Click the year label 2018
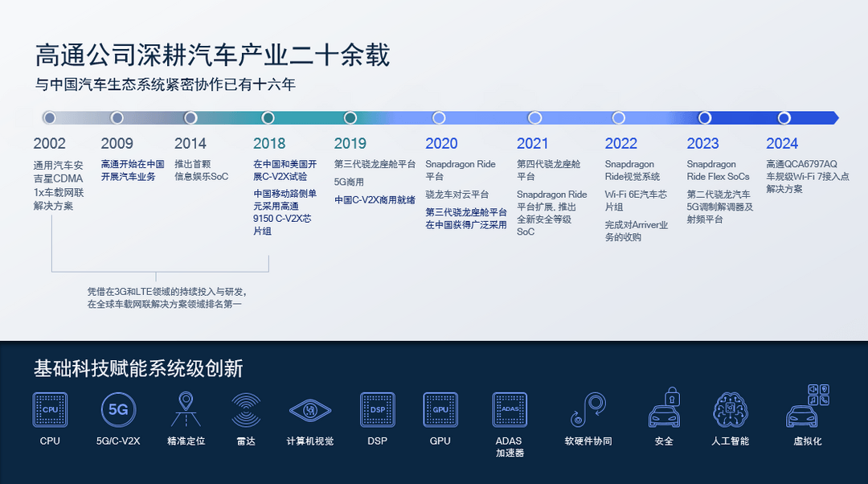The height and width of the screenshot is (484, 868). click(x=269, y=144)
